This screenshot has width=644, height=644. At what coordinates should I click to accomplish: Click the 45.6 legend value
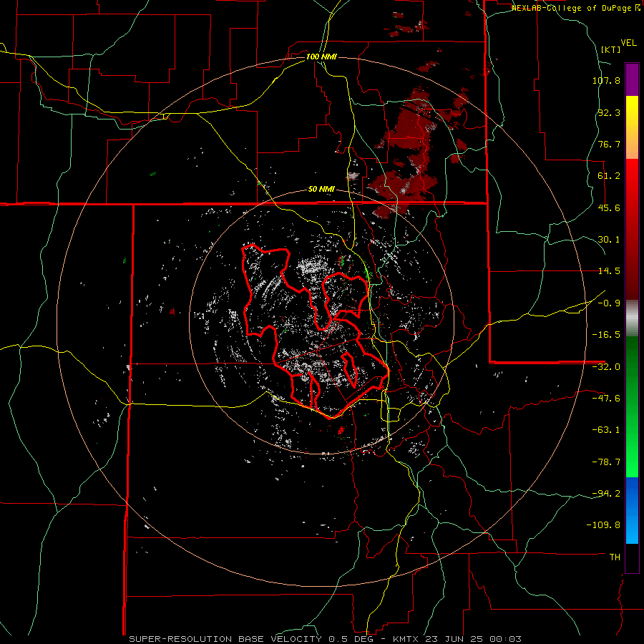pos(609,208)
